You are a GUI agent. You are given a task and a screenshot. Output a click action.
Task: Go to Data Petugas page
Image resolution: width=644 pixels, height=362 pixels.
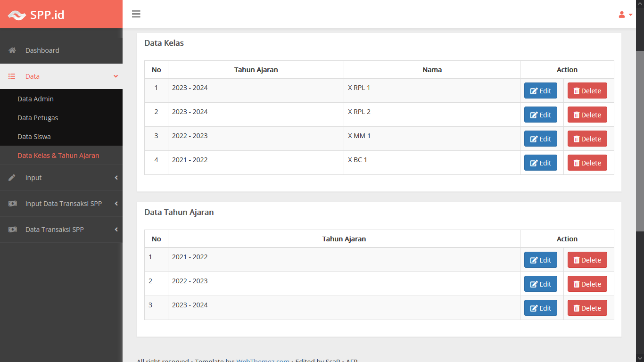click(38, 118)
